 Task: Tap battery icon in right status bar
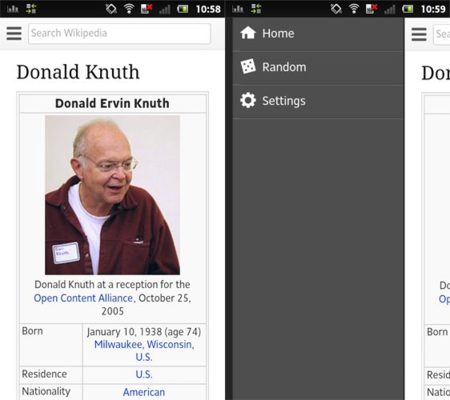coord(408,9)
